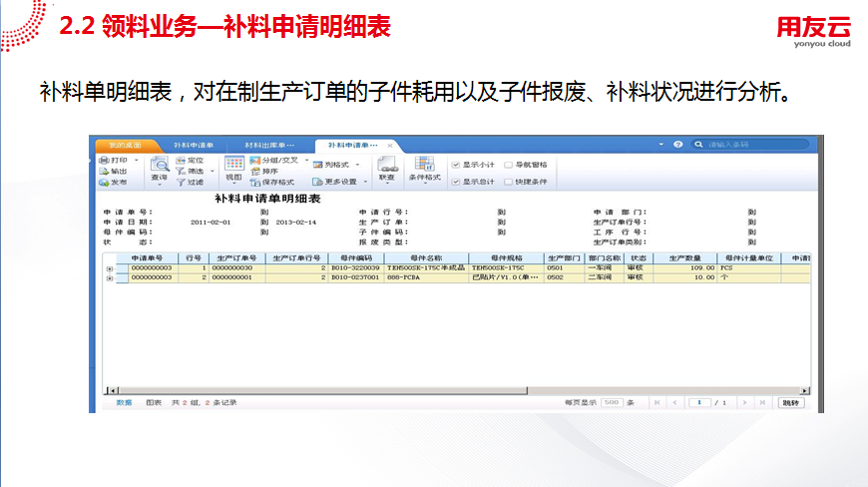
Task: Click the 筛选 (Screen filter) icon
Action: 181,171
